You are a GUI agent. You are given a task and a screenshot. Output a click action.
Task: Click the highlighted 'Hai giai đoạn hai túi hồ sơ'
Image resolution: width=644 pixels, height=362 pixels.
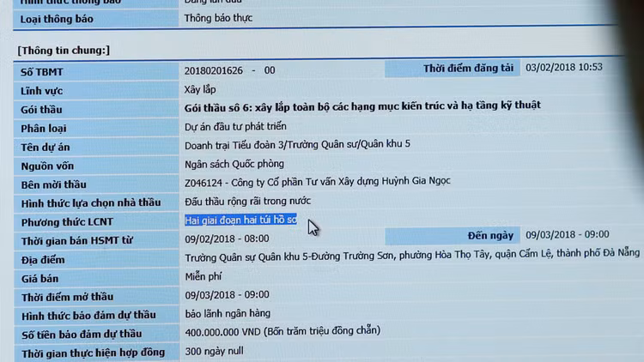point(240,220)
